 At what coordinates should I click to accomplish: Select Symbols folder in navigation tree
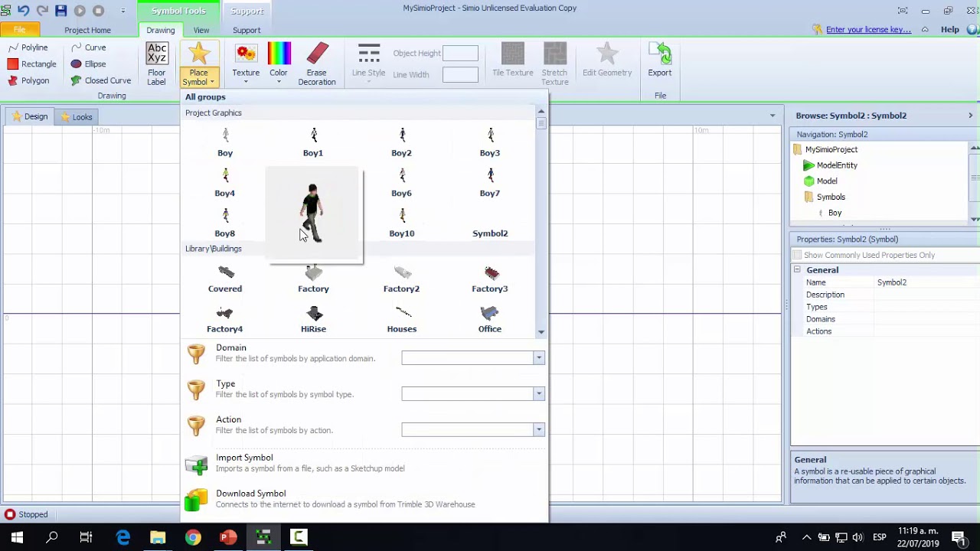pyautogui.click(x=831, y=197)
